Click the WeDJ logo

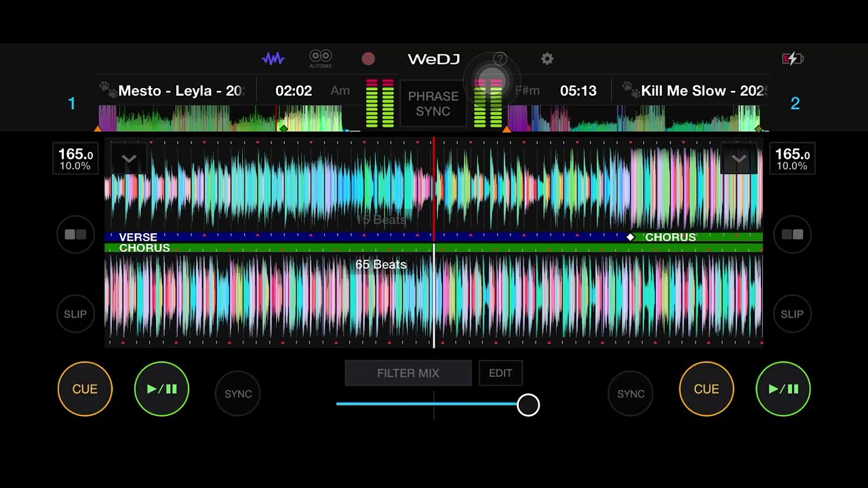click(x=434, y=59)
